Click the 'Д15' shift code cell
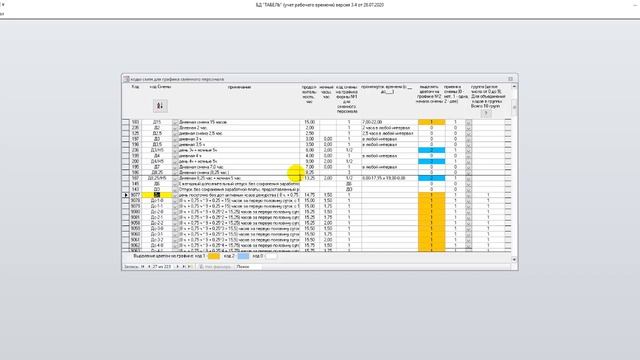Viewport: 640px width, 360px height. click(157, 122)
